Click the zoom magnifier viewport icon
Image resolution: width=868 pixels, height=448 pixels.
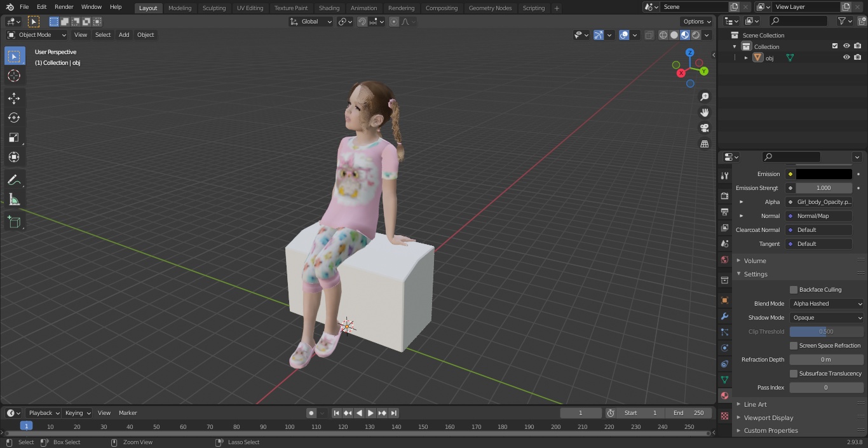click(x=704, y=97)
